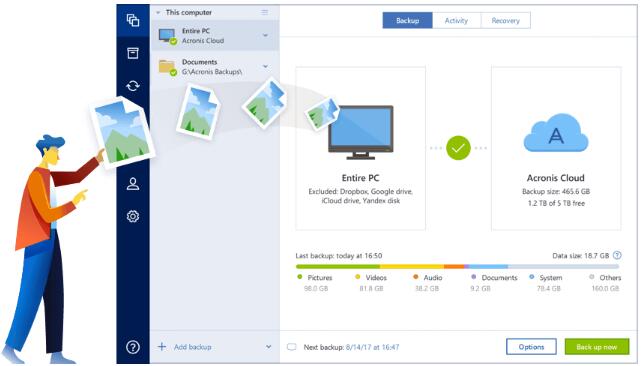Open the Help question mark in the sidebar

tap(133, 347)
